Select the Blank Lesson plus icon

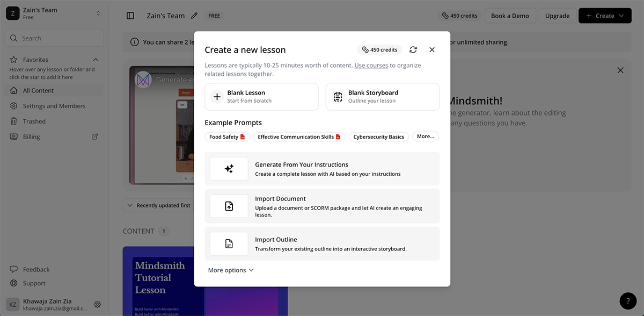point(217,96)
